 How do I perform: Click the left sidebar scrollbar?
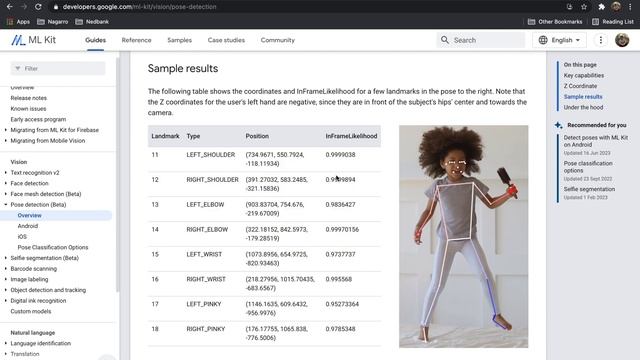point(118,176)
